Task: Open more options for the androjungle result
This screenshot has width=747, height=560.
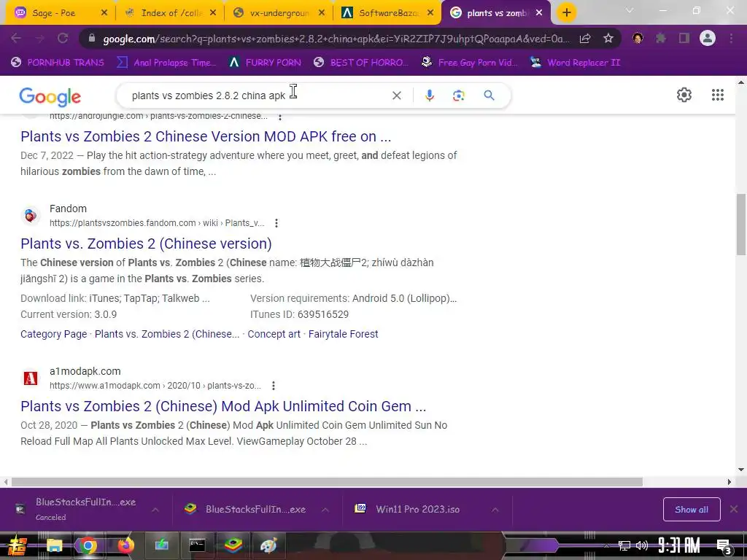Action: [280, 116]
